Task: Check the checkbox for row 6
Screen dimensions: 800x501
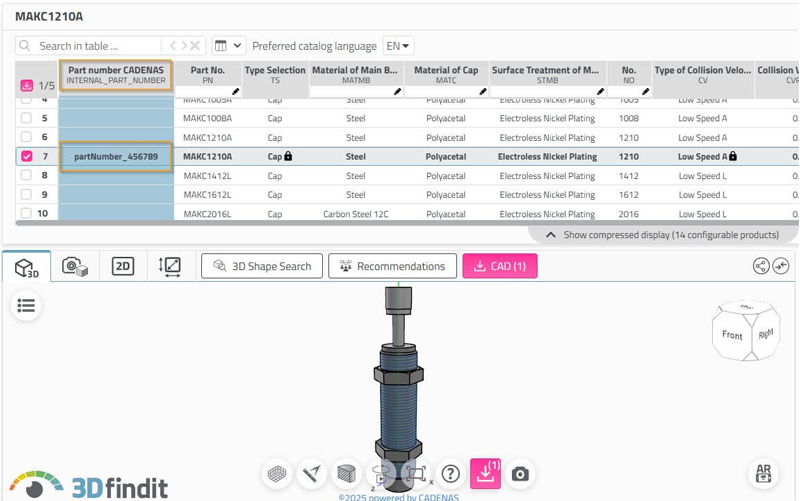Action: click(x=26, y=137)
